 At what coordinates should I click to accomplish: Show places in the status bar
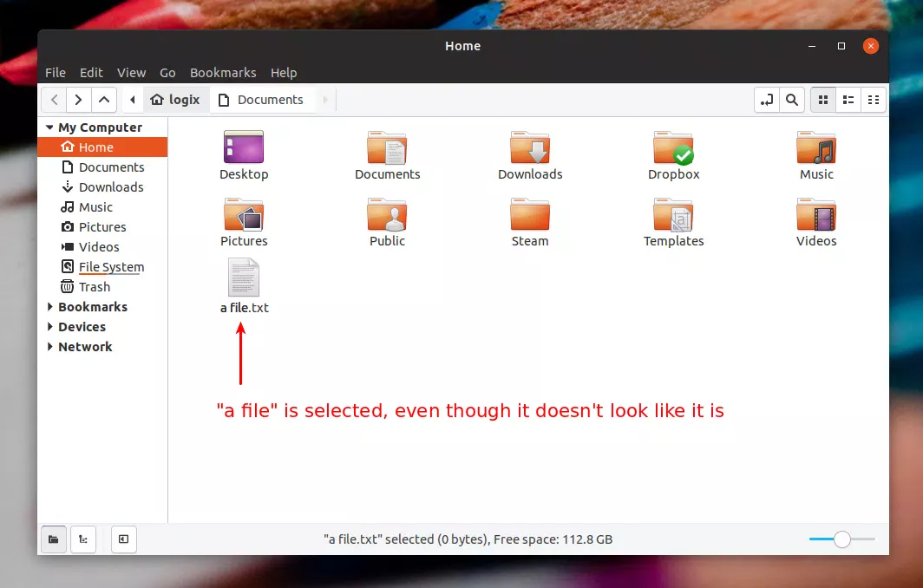pos(53,539)
